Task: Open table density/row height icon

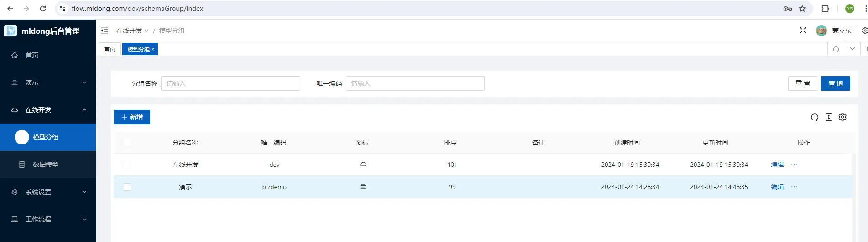Action: pos(829,117)
